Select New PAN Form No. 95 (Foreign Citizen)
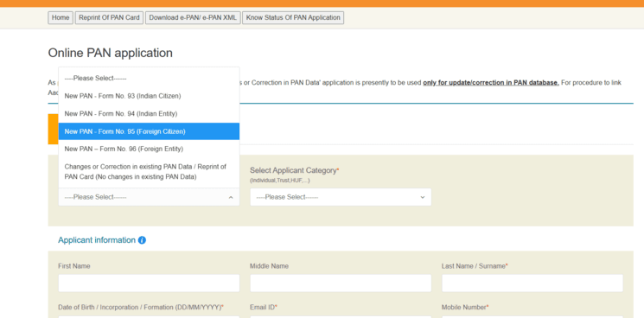Screen dimensions: 644x318 (149, 131)
